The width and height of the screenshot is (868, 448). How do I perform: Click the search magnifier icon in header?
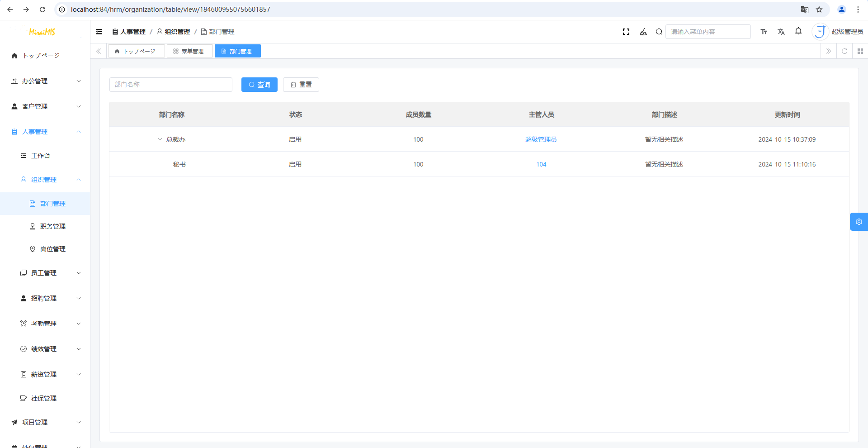[659, 32]
